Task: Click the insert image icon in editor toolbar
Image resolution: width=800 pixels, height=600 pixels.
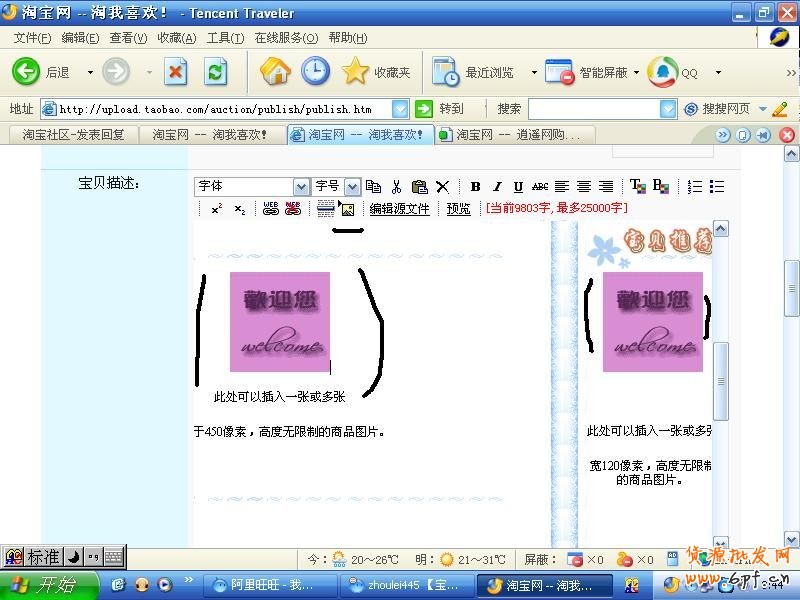Action: click(x=347, y=209)
